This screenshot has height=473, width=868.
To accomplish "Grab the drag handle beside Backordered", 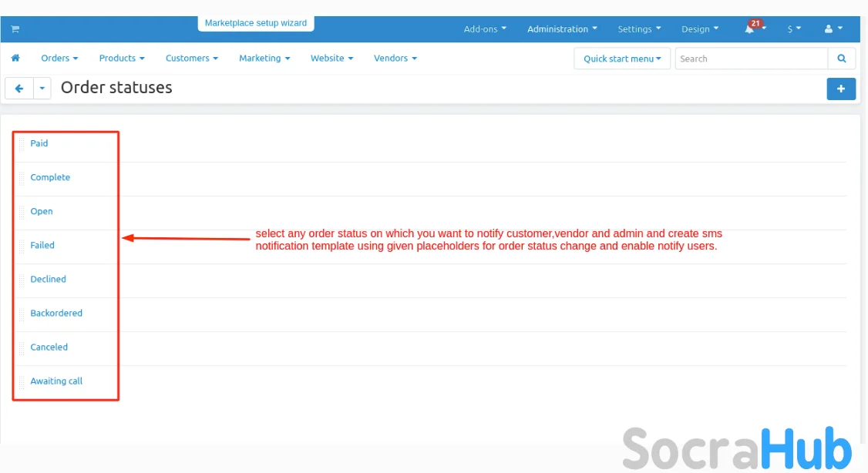I will [x=22, y=314].
